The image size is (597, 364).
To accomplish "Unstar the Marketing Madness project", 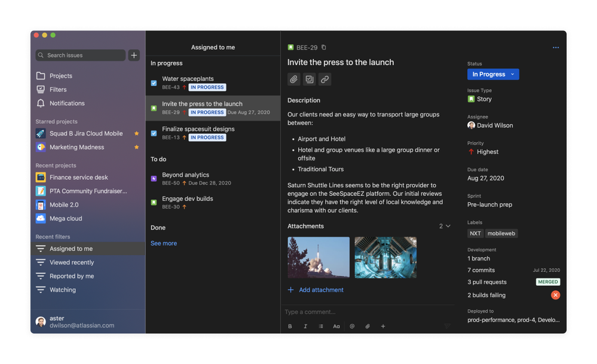I will point(137,147).
